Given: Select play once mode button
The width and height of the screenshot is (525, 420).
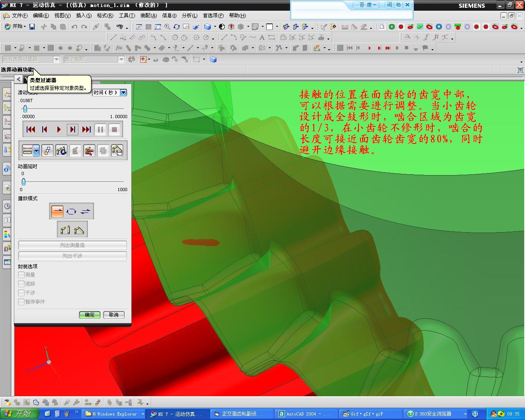Looking at the screenshot, I should (57, 211).
